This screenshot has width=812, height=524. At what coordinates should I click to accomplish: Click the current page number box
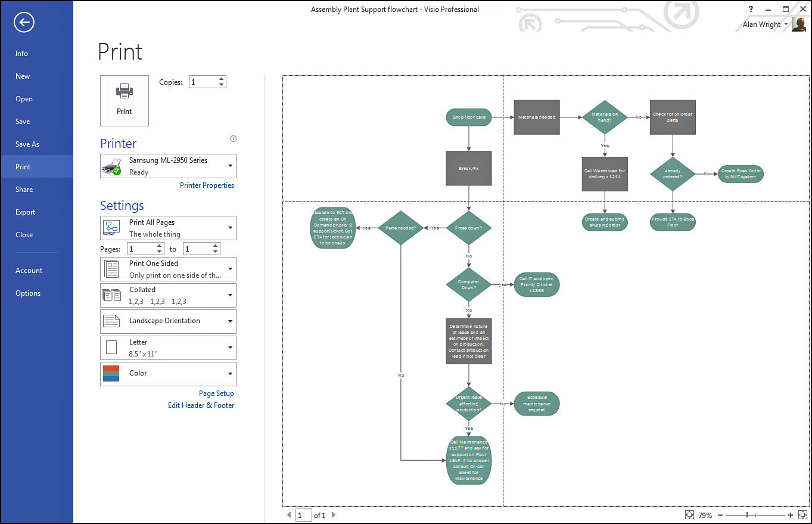(x=304, y=515)
